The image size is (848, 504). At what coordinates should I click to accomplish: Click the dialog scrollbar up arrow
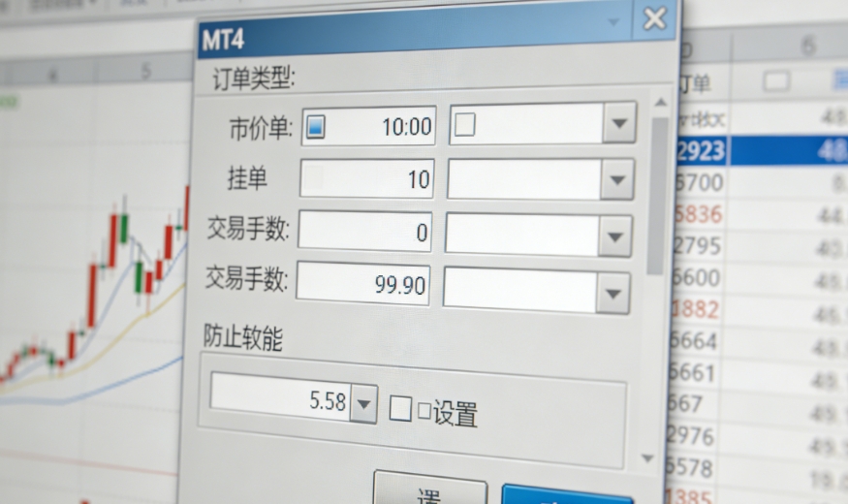tap(660, 102)
